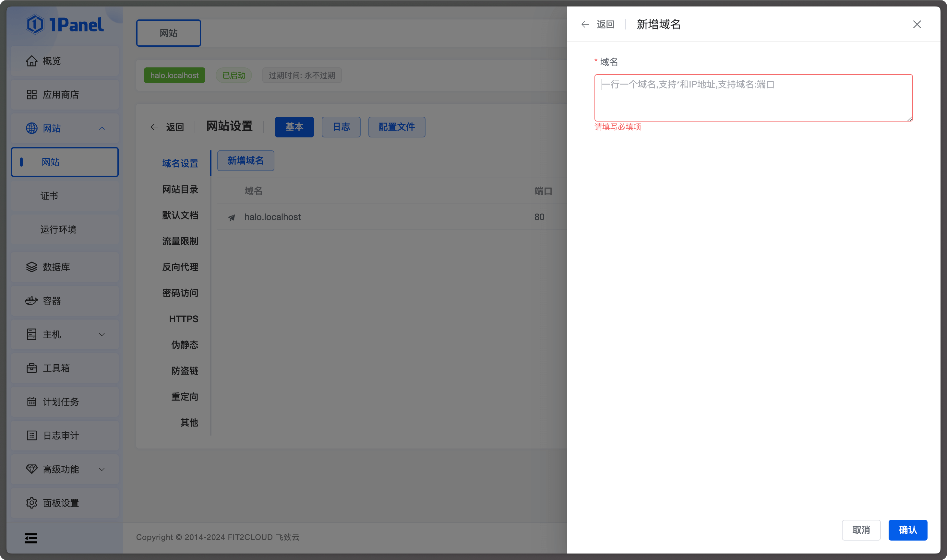This screenshot has height=560, width=947.
Task: Click the 取消 cancel button
Action: tap(862, 530)
